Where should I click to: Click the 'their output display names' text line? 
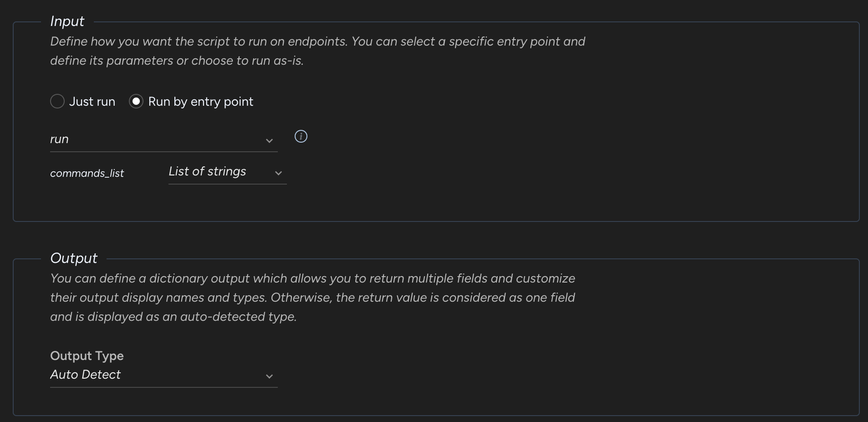(x=312, y=298)
